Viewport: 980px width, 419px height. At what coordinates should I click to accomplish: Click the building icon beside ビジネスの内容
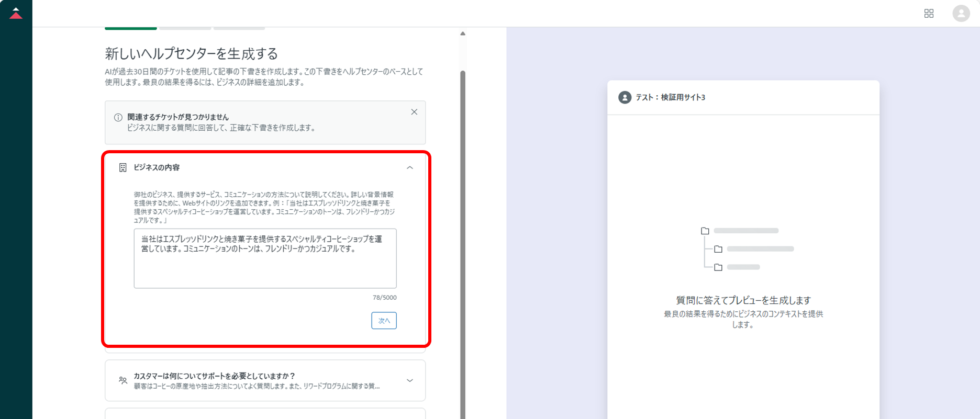pos(123,167)
